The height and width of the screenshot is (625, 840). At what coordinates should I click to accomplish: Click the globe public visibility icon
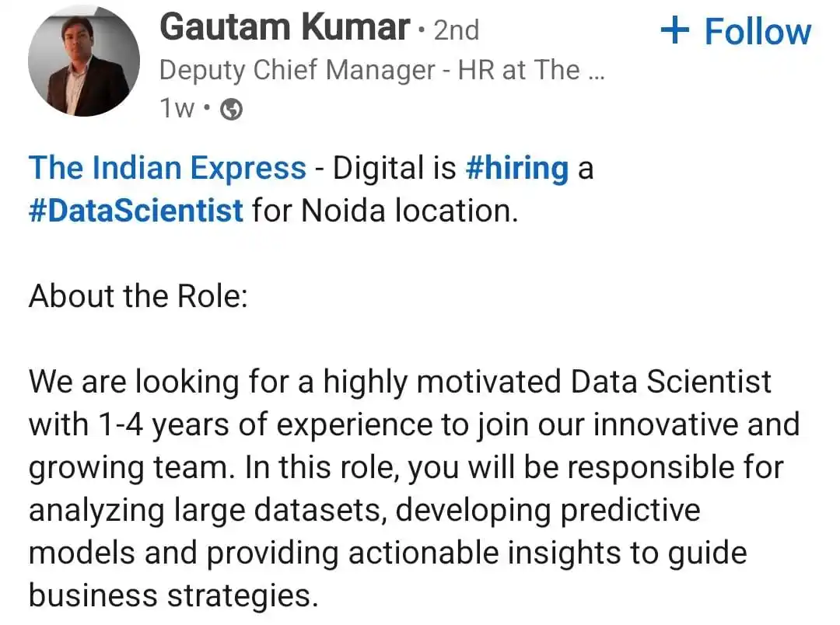232,110
